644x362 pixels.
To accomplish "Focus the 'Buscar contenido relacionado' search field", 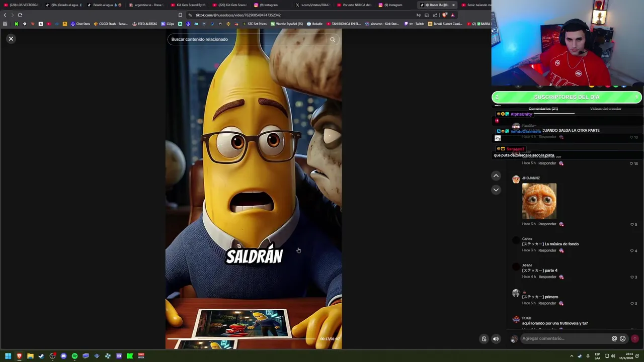I will 253,39.
